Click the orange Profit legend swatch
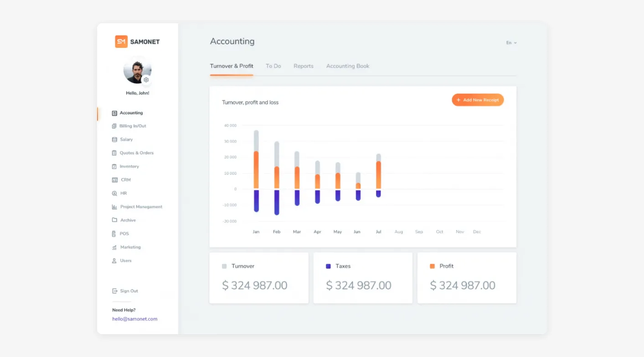 point(432,266)
